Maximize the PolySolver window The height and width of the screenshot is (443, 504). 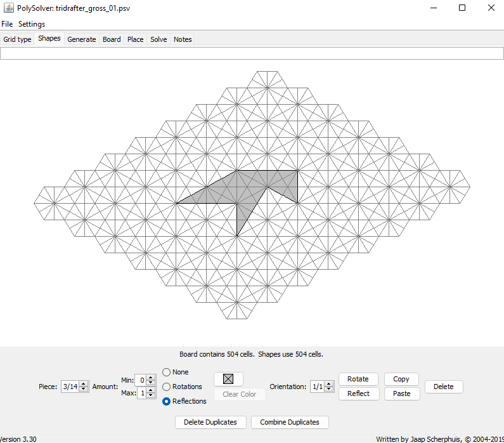tap(462, 8)
